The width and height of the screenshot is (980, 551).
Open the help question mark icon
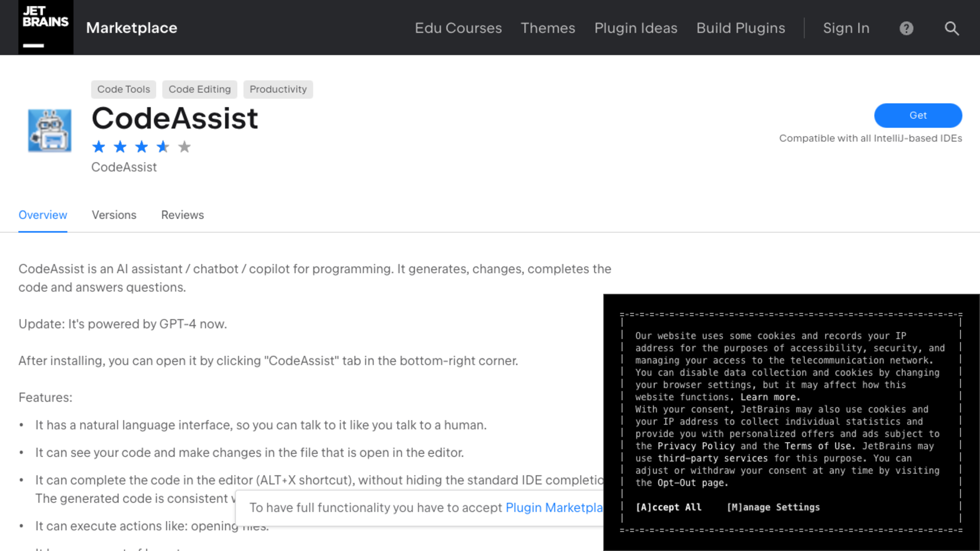906,28
